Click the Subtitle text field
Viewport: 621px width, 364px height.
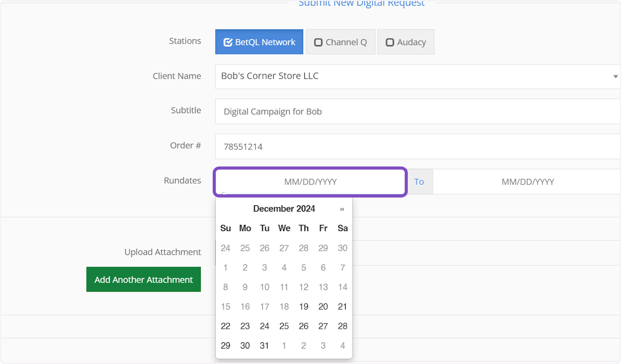coord(417,112)
